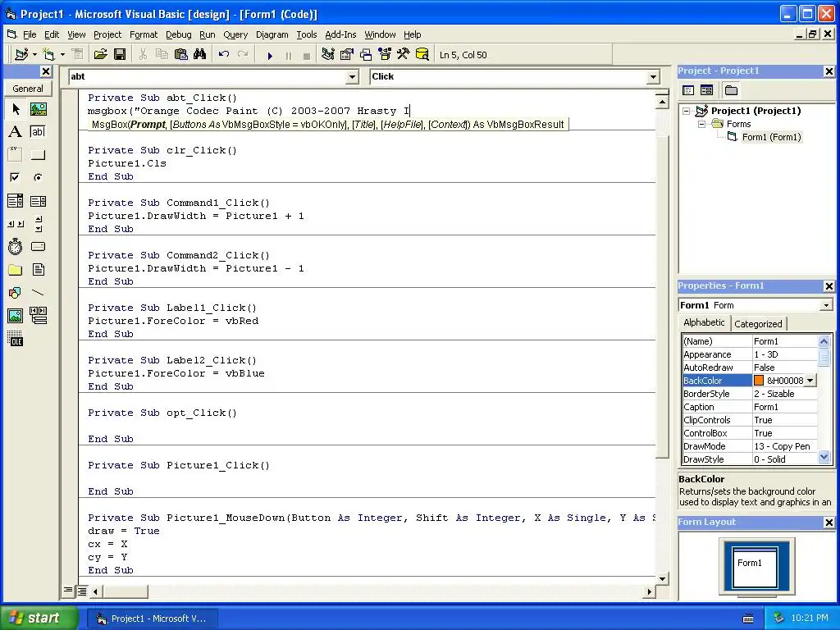Open Form Layout Window from toolbar
Viewport: 840px width, 630px height.
point(366,54)
